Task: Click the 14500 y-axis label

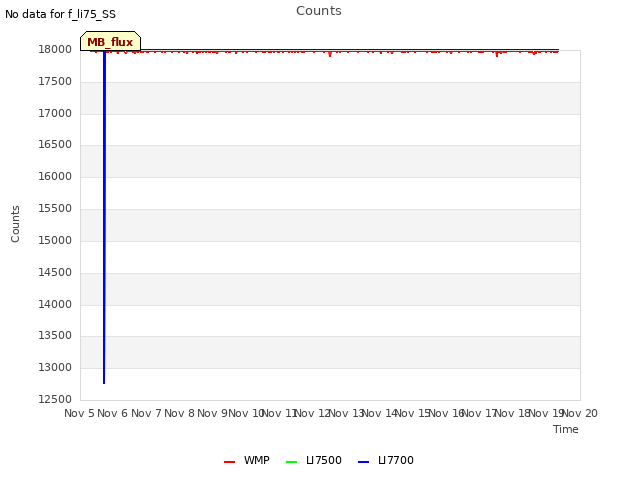Action: pos(55,272)
